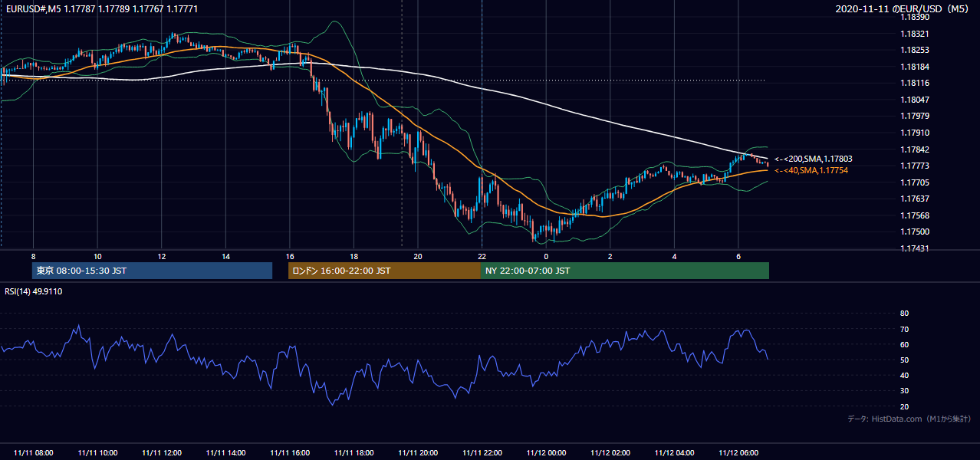Click RSI scale value 30

click(904, 391)
